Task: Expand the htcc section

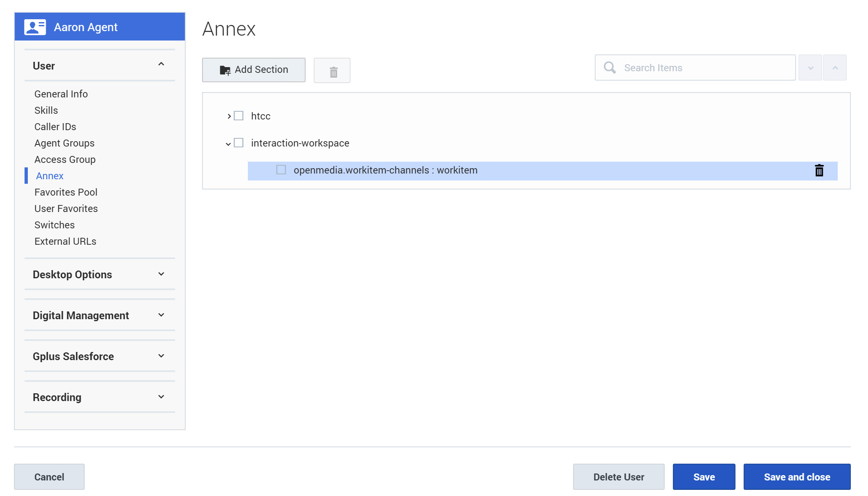Action: click(x=229, y=116)
